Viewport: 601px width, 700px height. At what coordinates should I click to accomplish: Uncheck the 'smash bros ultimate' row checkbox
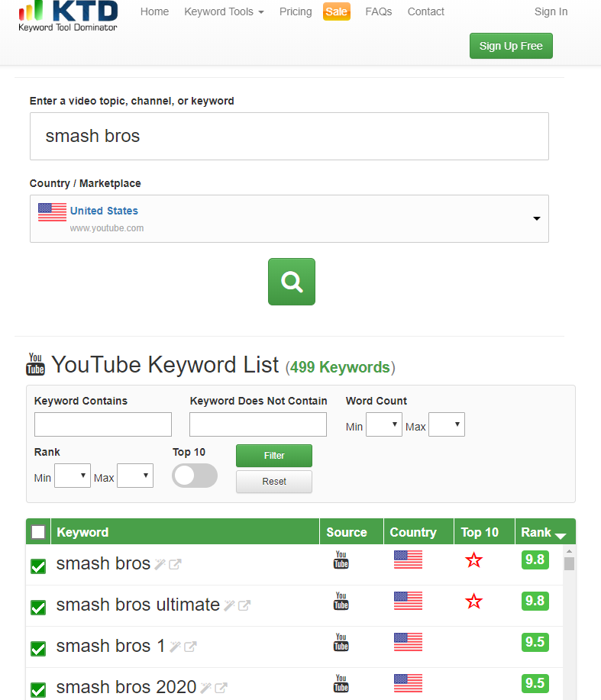pos(38,608)
